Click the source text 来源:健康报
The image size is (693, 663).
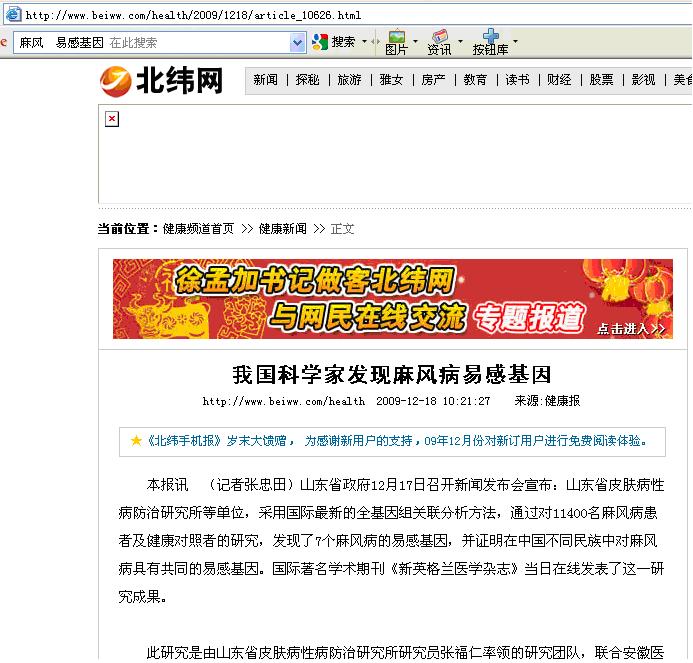click(x=547, y=401)
